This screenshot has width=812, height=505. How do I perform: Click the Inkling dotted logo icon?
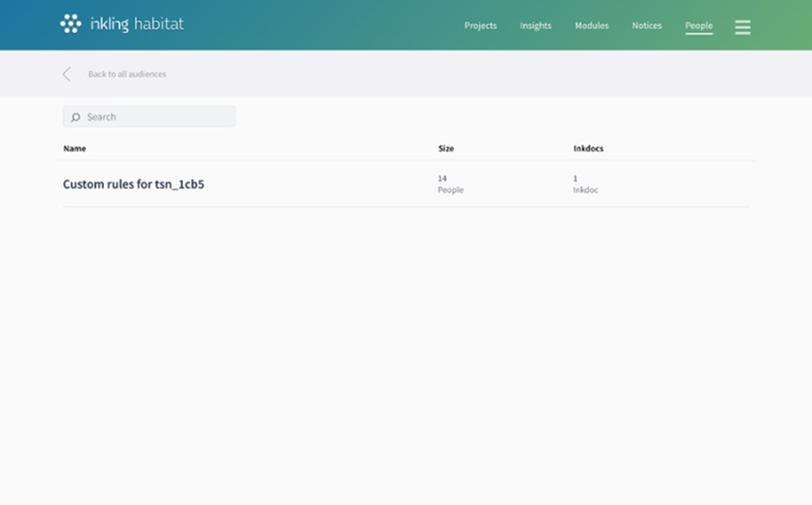[71, 24]
